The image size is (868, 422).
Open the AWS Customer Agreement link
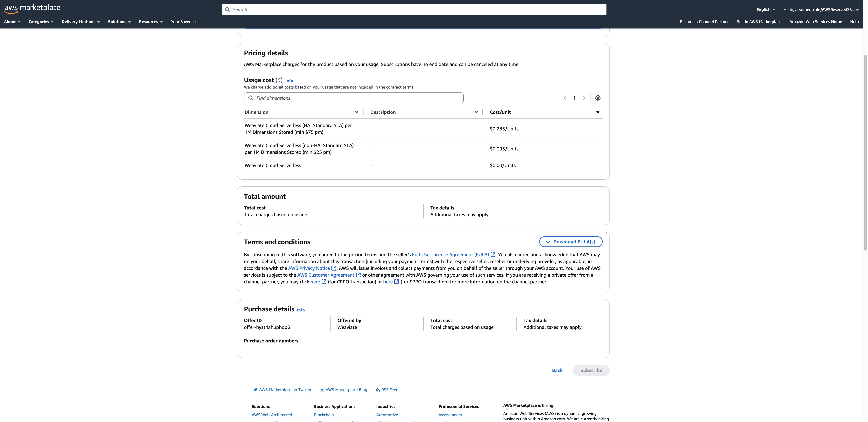tap(325, 275)
